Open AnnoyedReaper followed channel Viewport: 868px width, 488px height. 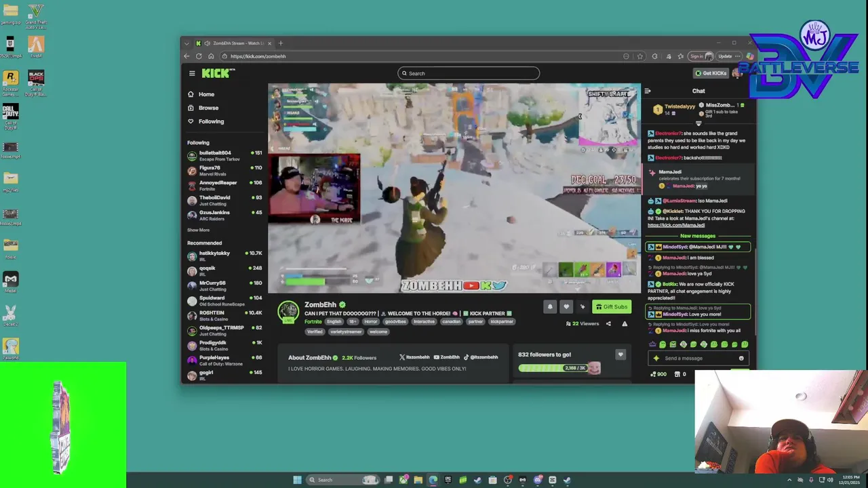pyautogui.click(x=224, y=186)
